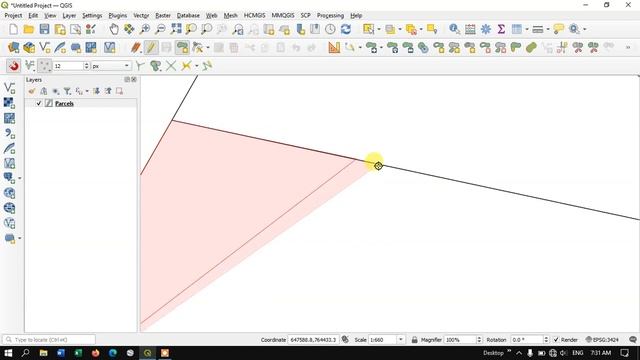Image resolution: width=640 pixels, height=360 pixels.
Task: Toggle visibility checkbox of Parcels layer
Action: [x=39, y=103]
